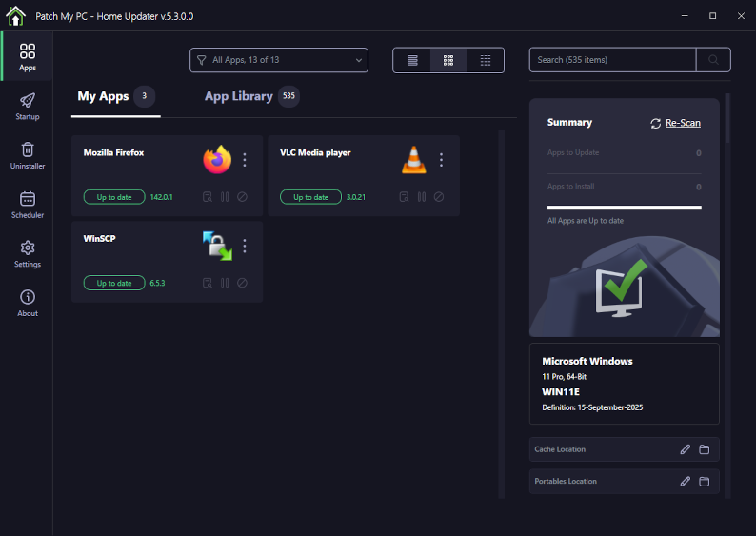Click the Apps to Update row

tap(625, 152)
